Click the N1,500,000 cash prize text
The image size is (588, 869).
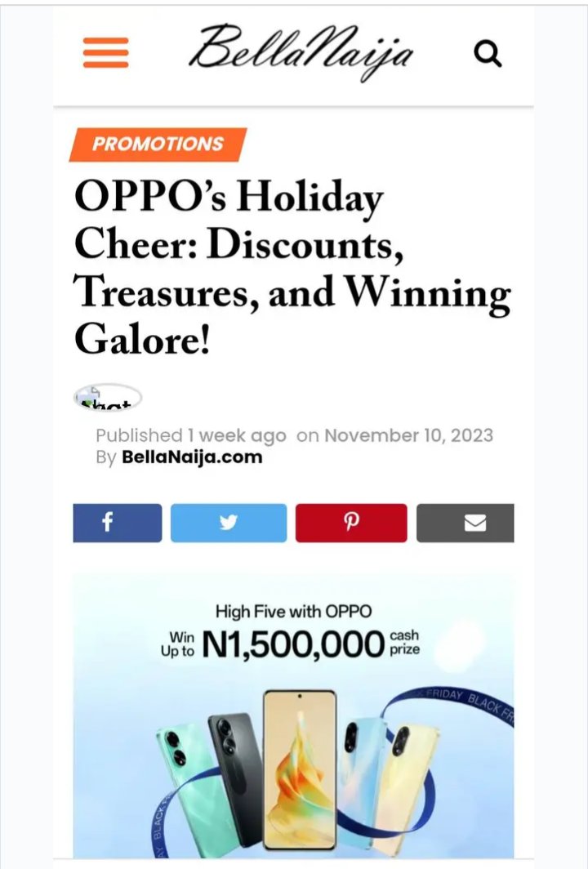coord(293,644)
